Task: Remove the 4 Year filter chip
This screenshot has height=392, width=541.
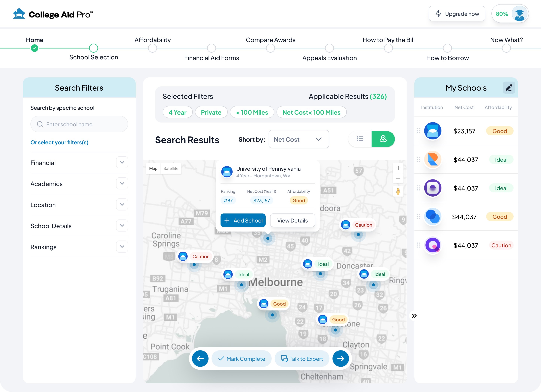Action: click(x=178, y=112)
